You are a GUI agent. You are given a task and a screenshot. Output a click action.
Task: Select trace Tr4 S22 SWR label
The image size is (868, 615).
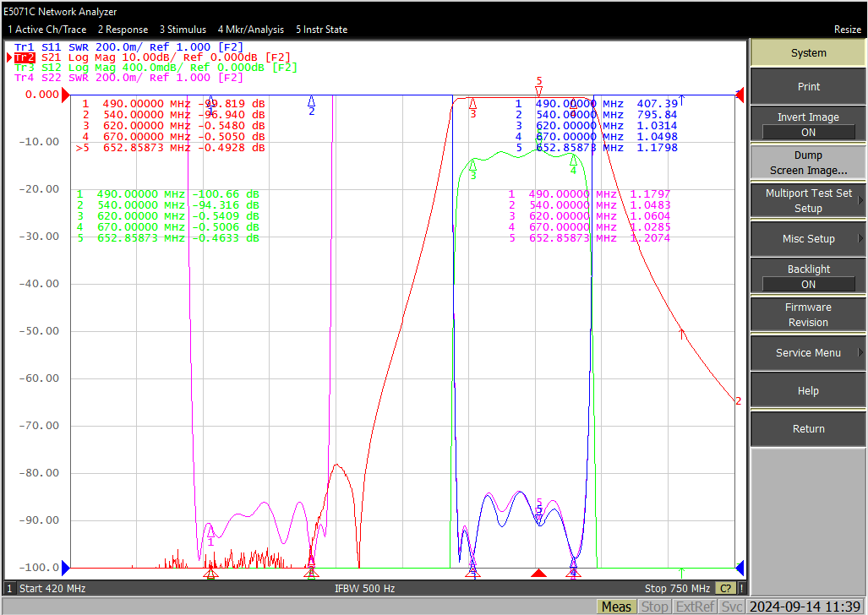[x=128, y=78]
